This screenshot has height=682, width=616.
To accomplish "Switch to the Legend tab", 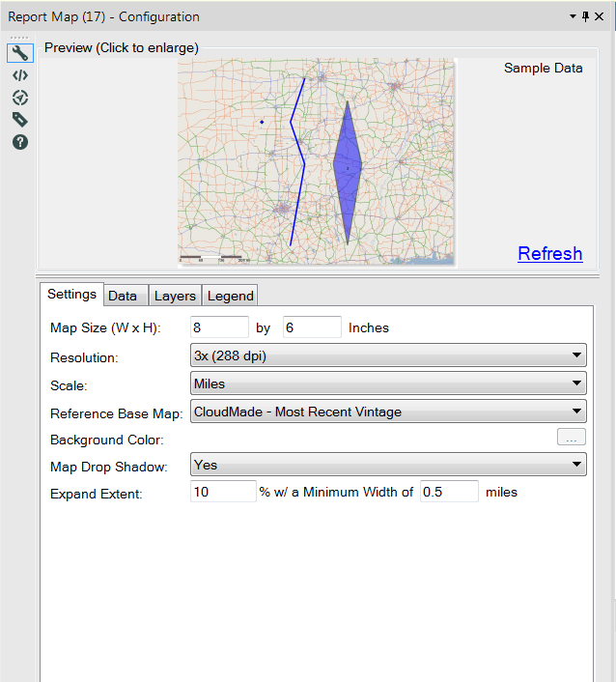I will (231, 297).
